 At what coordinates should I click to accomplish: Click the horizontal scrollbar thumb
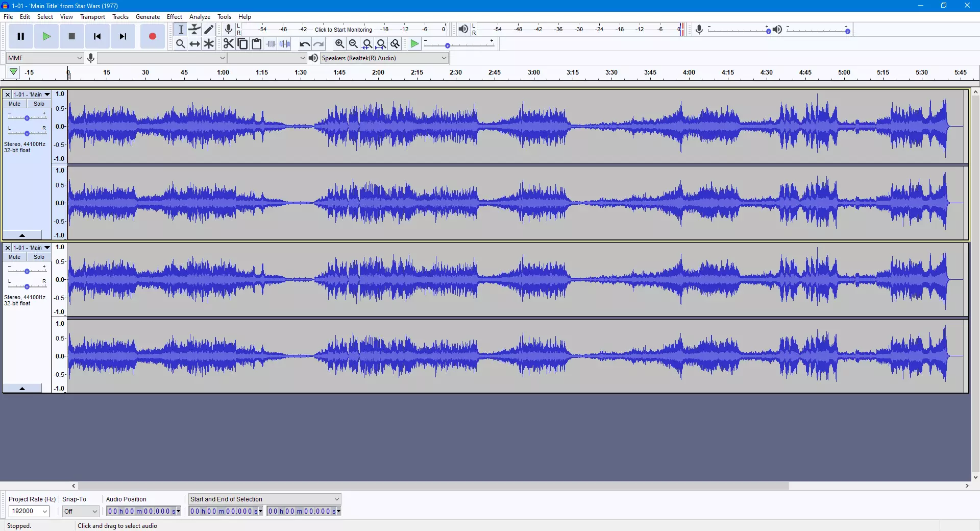coord(433,486)
